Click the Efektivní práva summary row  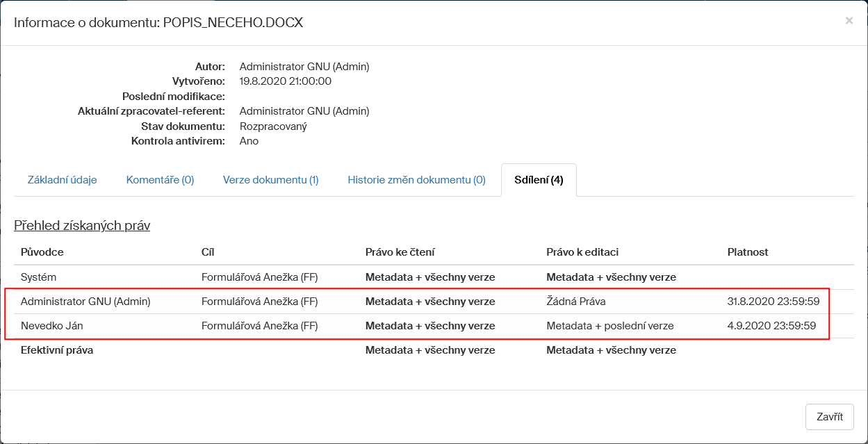point(57,350)
